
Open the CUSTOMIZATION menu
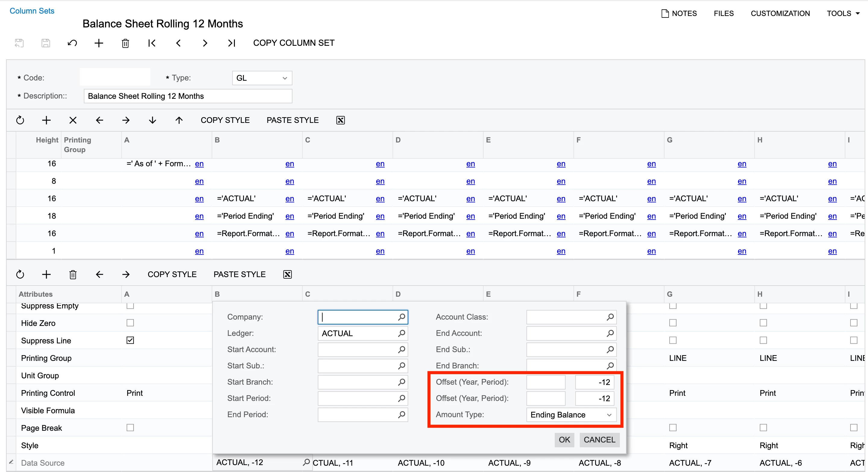tap(780, 14)
